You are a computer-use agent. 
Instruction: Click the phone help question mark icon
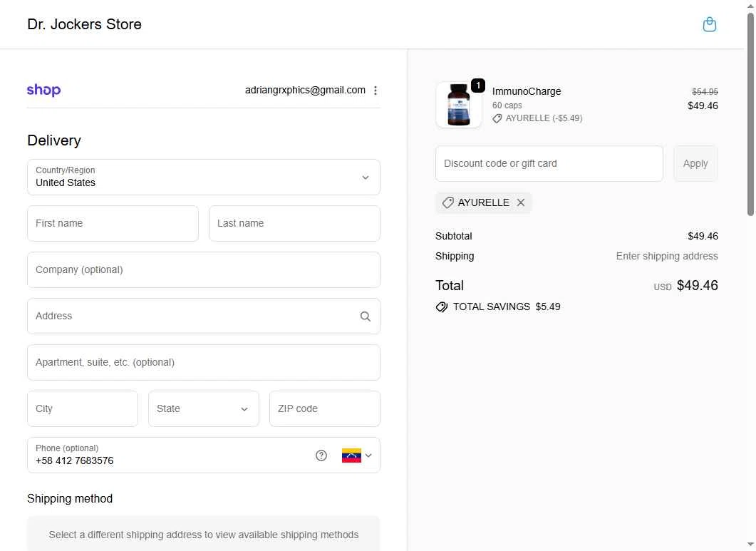pyautogui.click(x=321, y=455)
